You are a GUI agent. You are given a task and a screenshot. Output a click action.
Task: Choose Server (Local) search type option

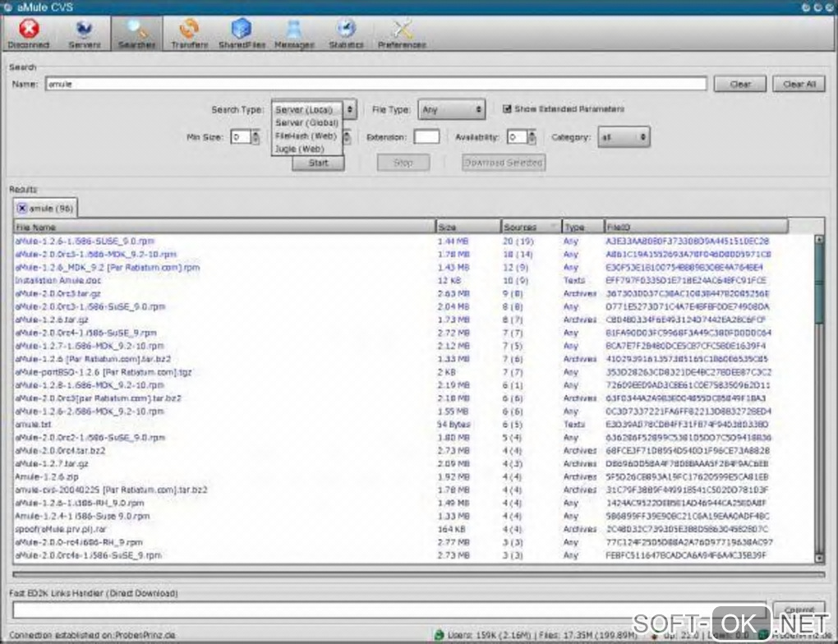(x=305, y=109)
